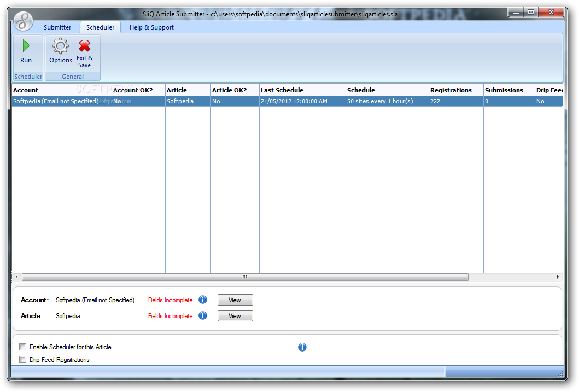579x392 pixels.
Task: Close the SliQ Article Submitter window
Action: point(551,13)
